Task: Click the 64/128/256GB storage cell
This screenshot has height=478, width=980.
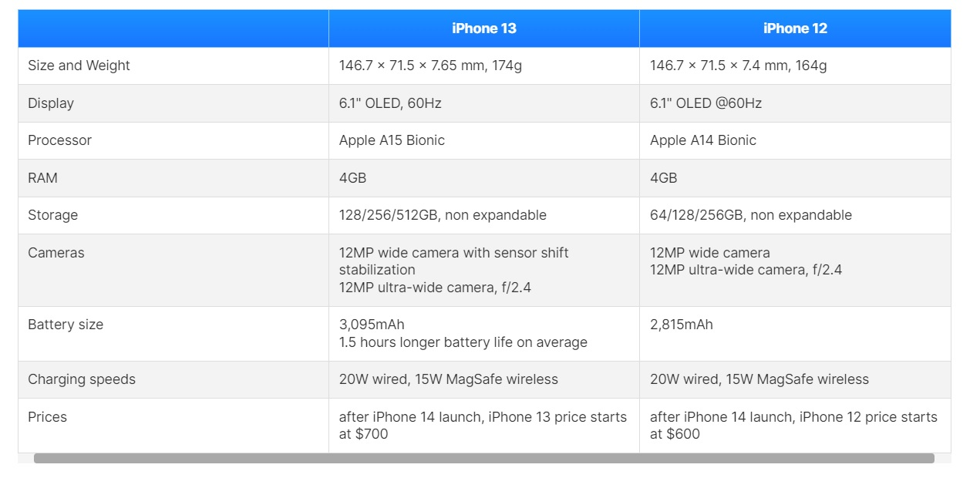Action: tap(795, 215)
